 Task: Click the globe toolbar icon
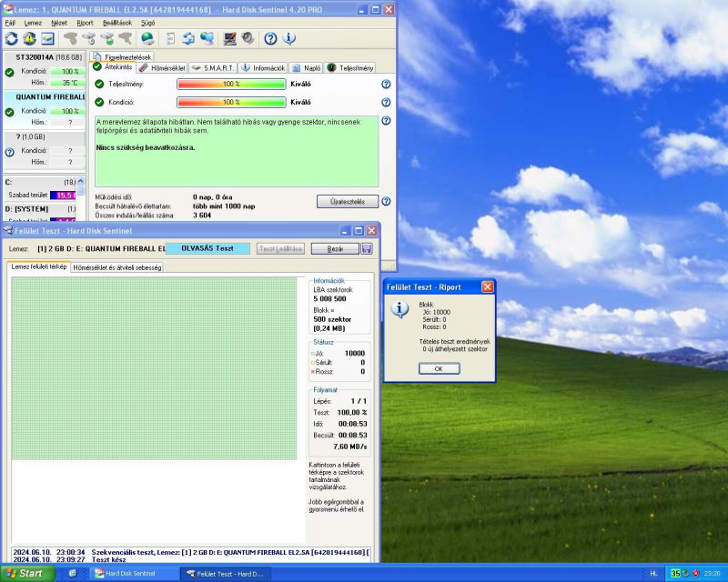[147, 38]
